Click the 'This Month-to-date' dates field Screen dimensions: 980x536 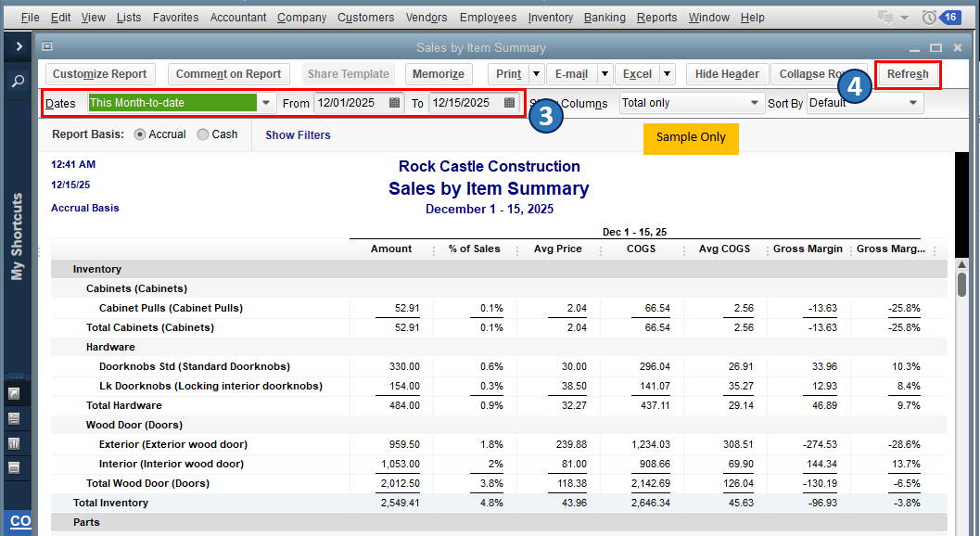(172, 103)
